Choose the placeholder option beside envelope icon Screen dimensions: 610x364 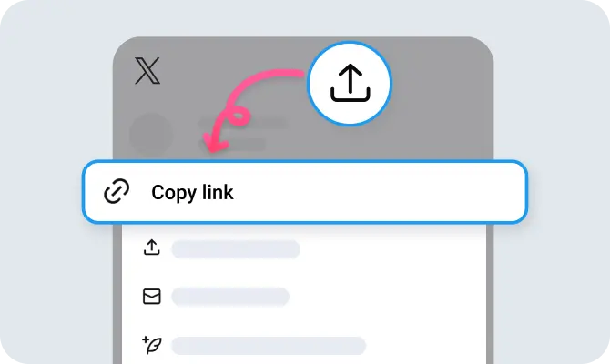[x=230, y=297]
